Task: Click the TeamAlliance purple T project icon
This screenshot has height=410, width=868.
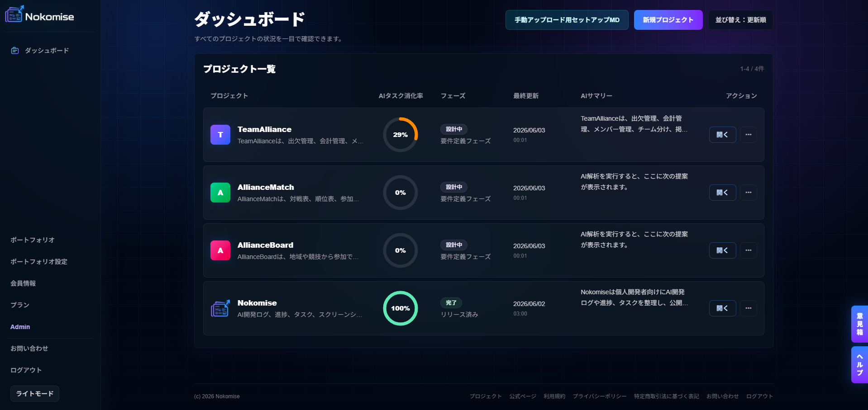Action: pyautogui.click(x=220, y=135)
